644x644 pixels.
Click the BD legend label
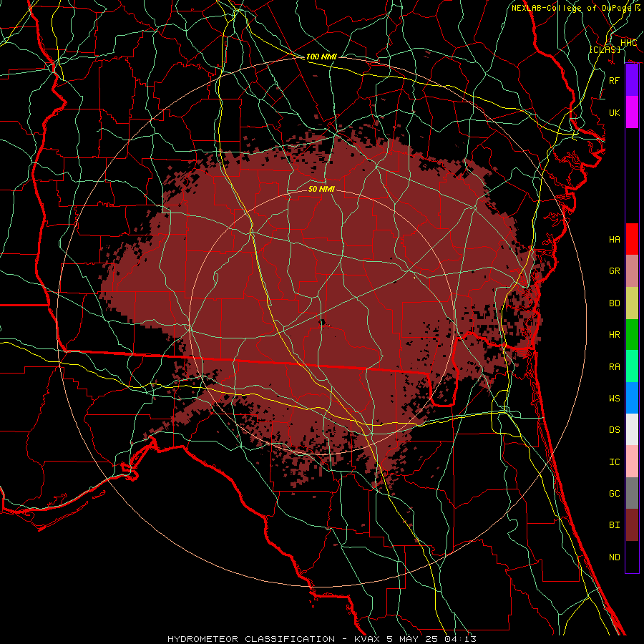[615, 303]
